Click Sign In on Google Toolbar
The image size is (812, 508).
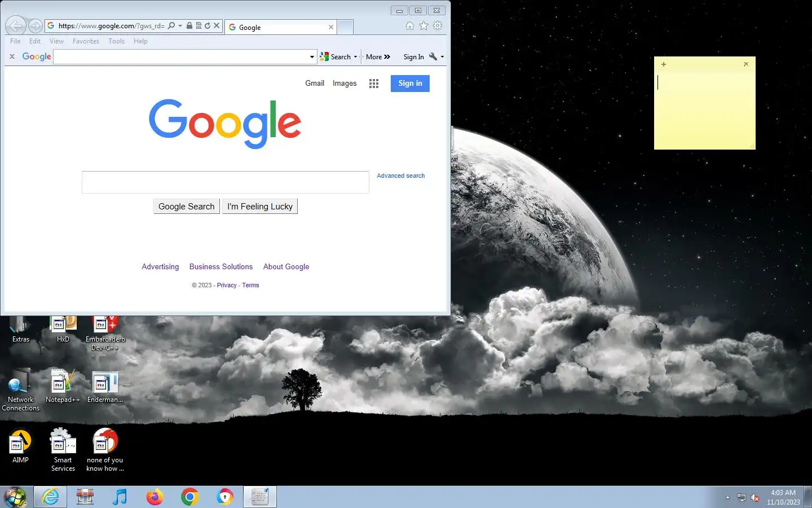click(x=413, y=56)
